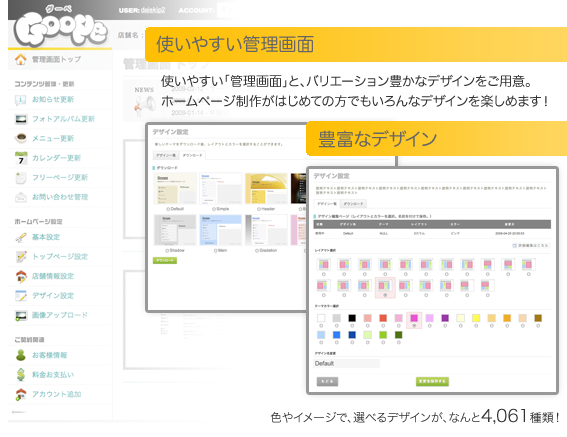Click the Default theme thumbnail
The height and width of the screenshot is (437, 567).
click(175, 188)
